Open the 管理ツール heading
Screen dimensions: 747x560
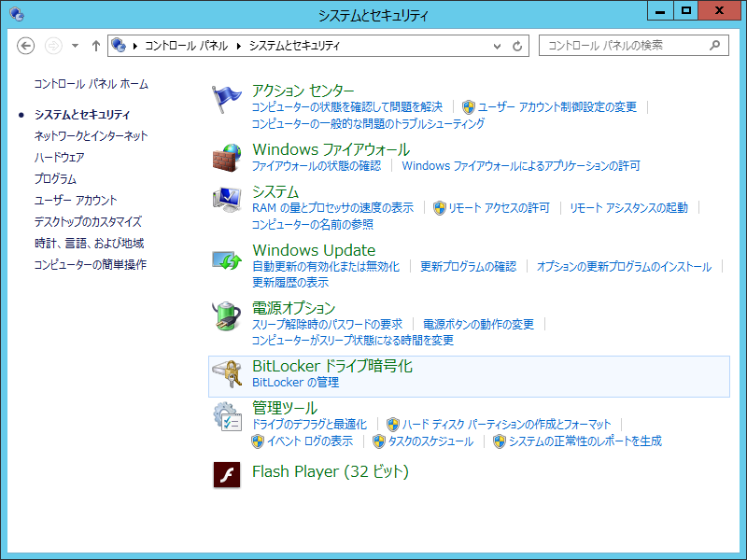pyautogui.click(x=285, y=408)
